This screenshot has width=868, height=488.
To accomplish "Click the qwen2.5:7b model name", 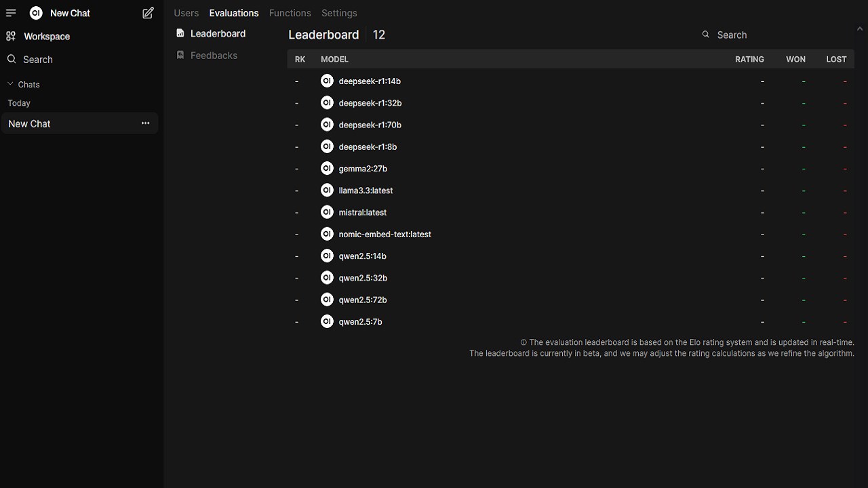I will 360,321.
